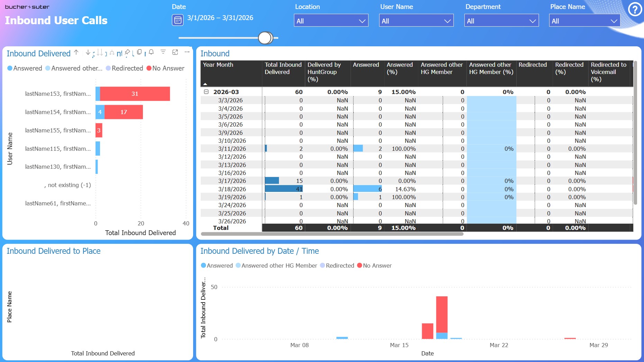Drill up in Inbound Delivered chart

coord(76,52)
